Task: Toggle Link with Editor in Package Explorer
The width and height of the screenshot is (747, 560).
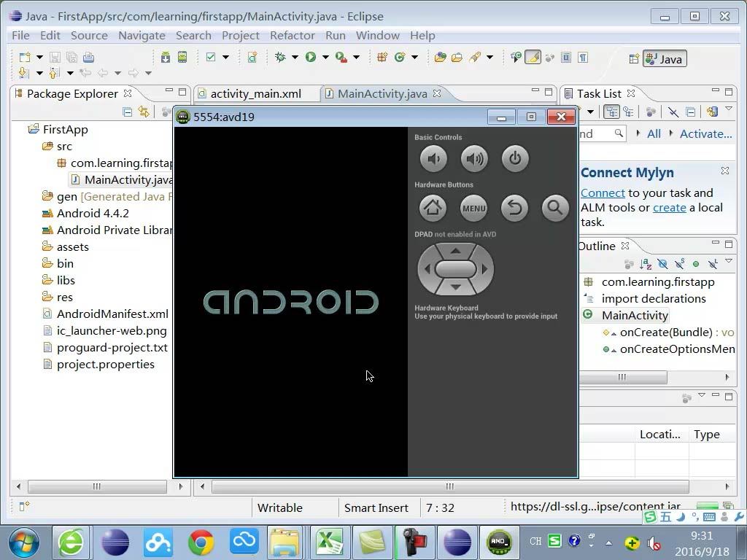Action: click(x=144, y=112)
